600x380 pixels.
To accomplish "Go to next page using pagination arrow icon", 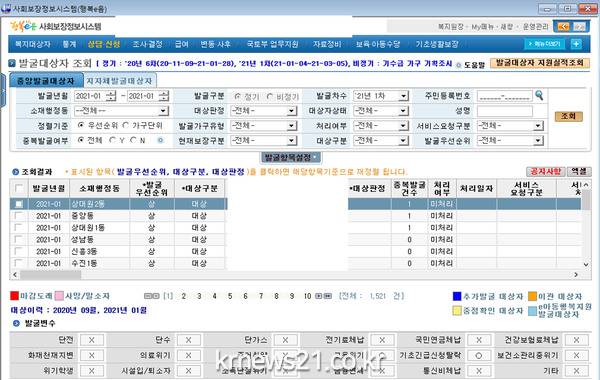I will click(x=318, y=296).
